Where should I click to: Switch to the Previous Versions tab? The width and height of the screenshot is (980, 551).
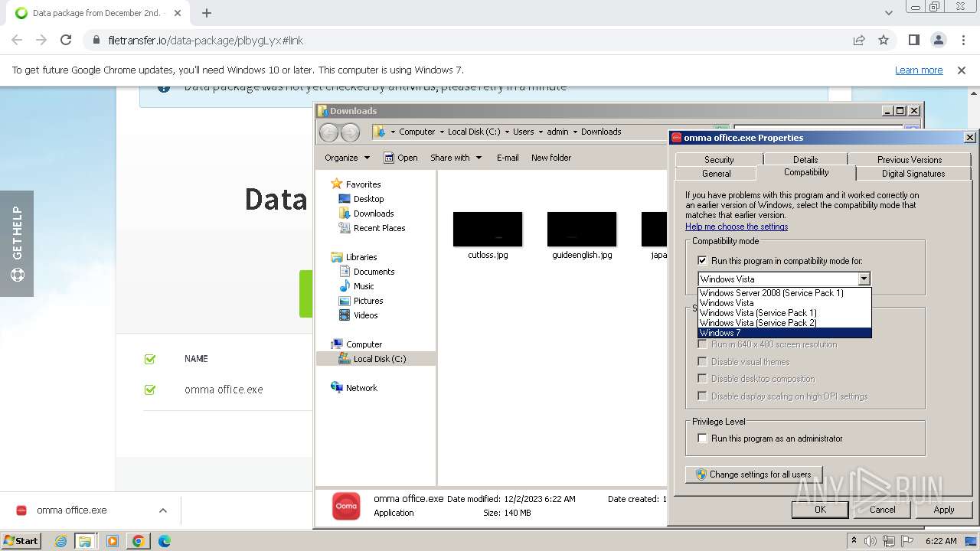[910, 159]
